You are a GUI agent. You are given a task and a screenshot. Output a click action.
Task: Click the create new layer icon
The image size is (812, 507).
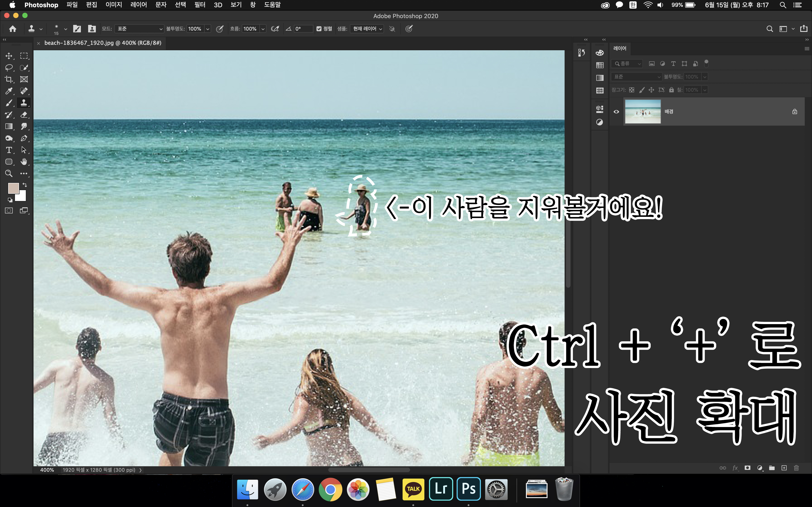784,468
